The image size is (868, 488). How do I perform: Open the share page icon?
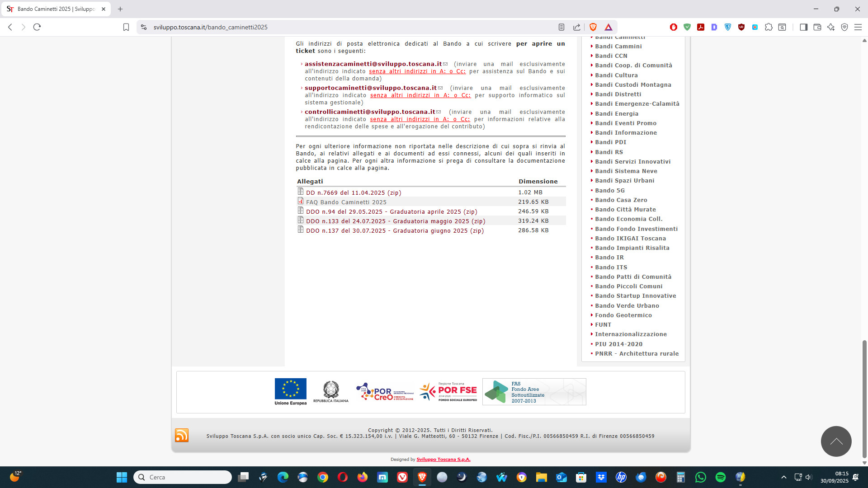tap(577, 27)
